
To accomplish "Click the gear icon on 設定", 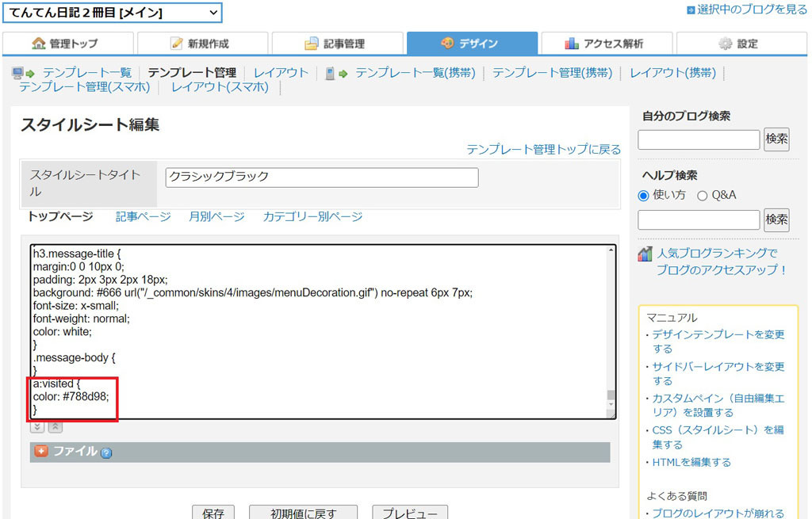I will click(726, 44).
